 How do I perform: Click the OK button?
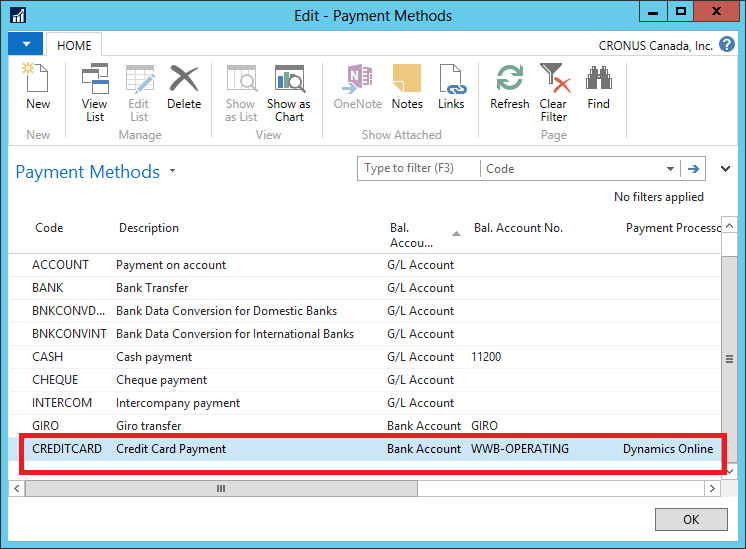pos(691,519)
